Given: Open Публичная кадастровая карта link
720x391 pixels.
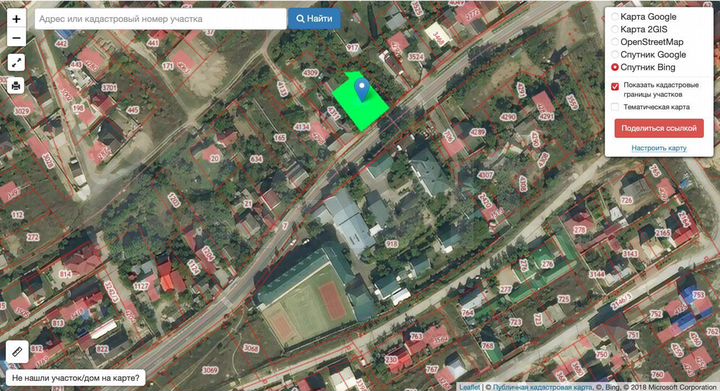Looking at the screenshot, I should pyautogui.click(x=542, y=387).
